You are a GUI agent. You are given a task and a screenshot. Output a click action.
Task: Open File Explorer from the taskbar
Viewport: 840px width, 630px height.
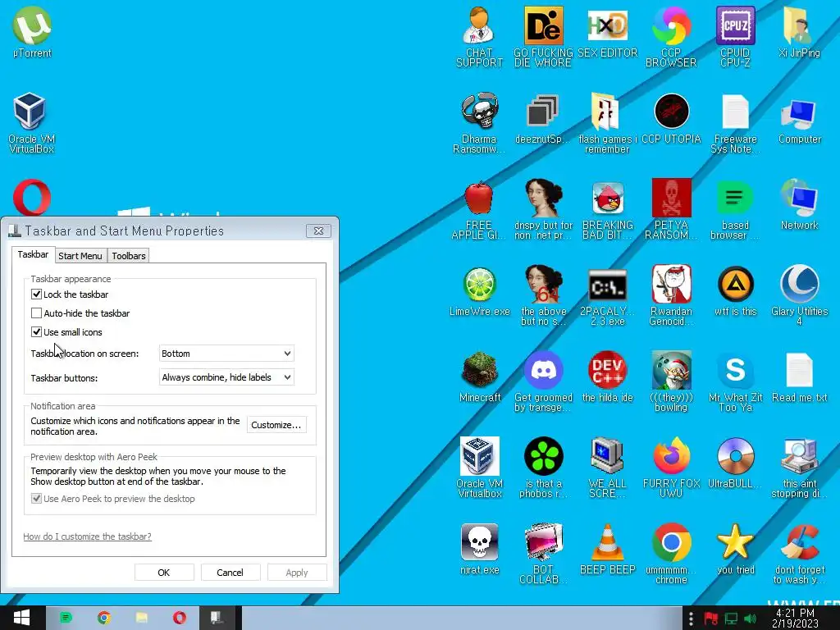click(x=142, y=618)
